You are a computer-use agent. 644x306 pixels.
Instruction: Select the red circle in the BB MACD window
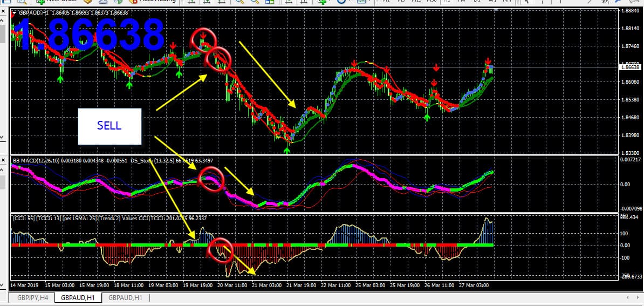tap(209, 177)
